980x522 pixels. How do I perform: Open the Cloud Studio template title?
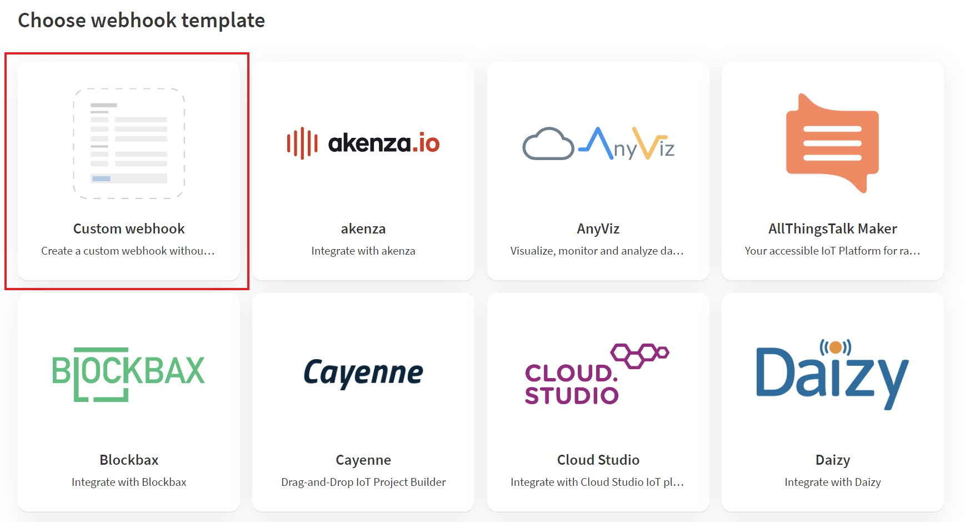[598, 460]
